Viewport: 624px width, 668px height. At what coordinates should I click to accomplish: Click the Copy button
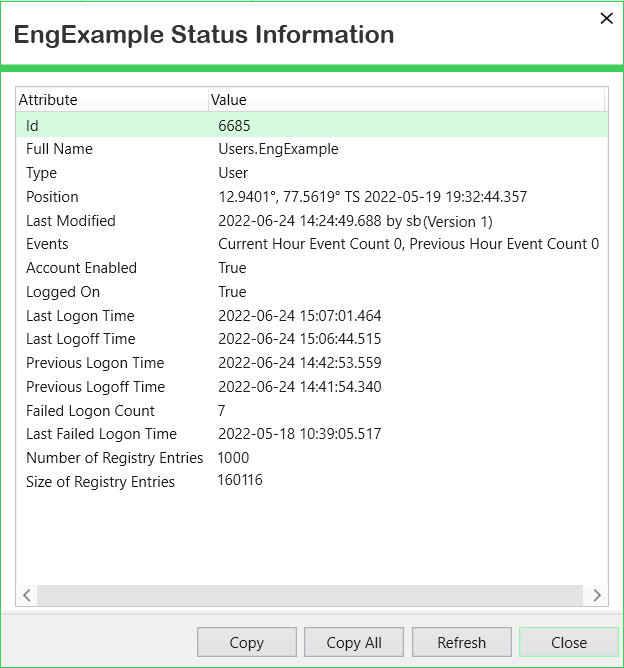coord(246,642)
